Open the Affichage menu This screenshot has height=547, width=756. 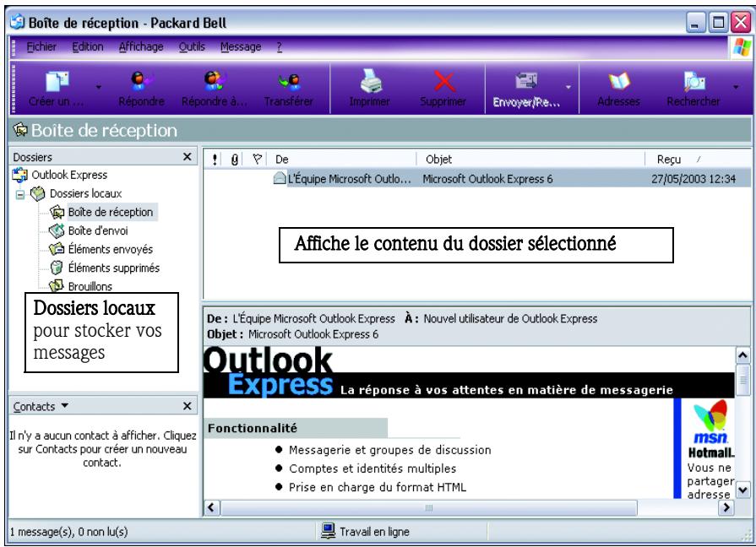pyautogui.click(x=141, y=46)
